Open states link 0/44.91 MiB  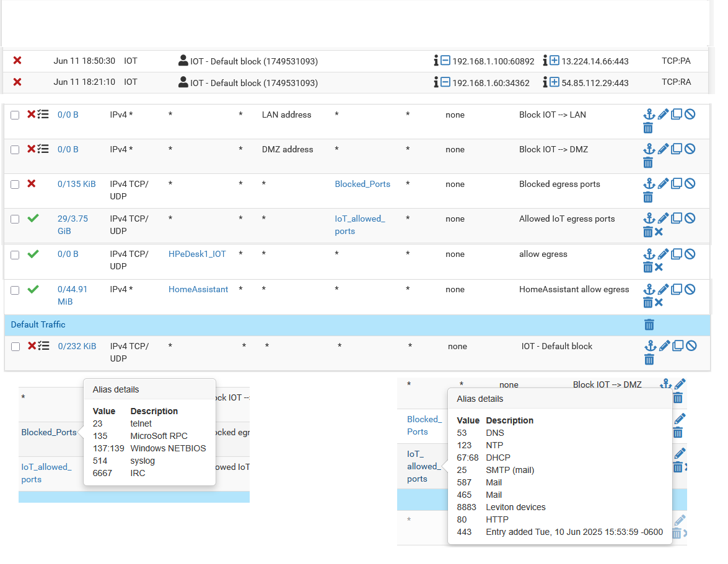[72, 295]
